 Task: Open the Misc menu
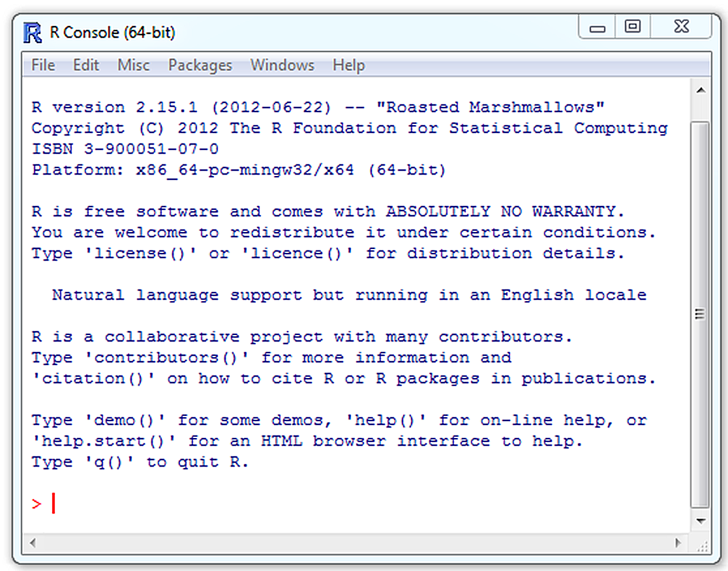pyautogui.click(x=133, y=65)
